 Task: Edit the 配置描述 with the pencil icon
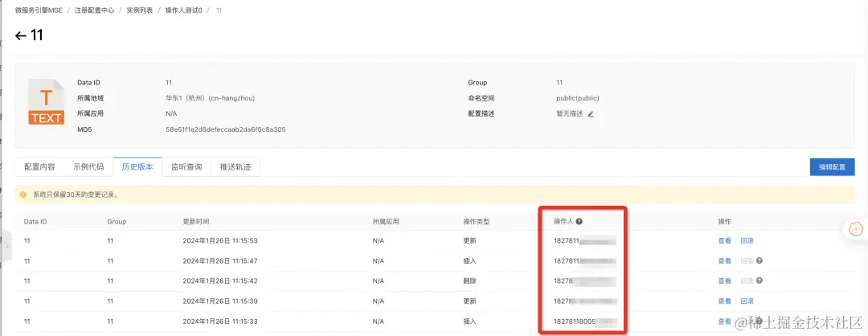(591, 114)
